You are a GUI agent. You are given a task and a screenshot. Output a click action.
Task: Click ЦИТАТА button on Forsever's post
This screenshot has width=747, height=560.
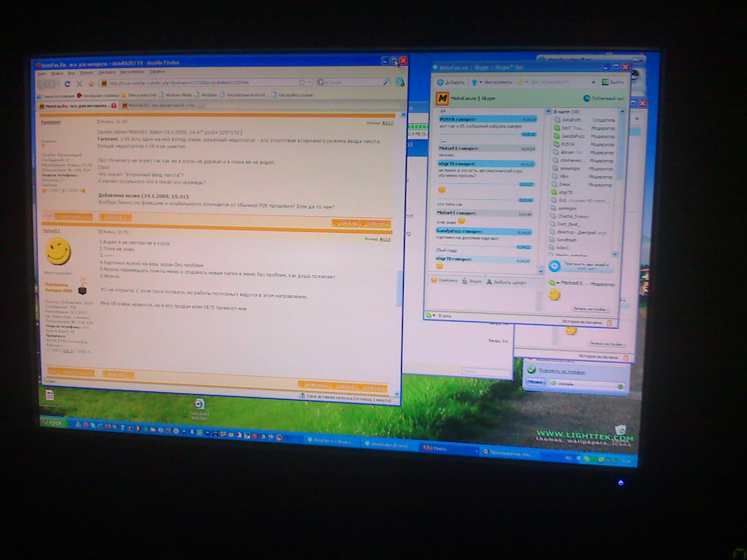tap(345, 224)
